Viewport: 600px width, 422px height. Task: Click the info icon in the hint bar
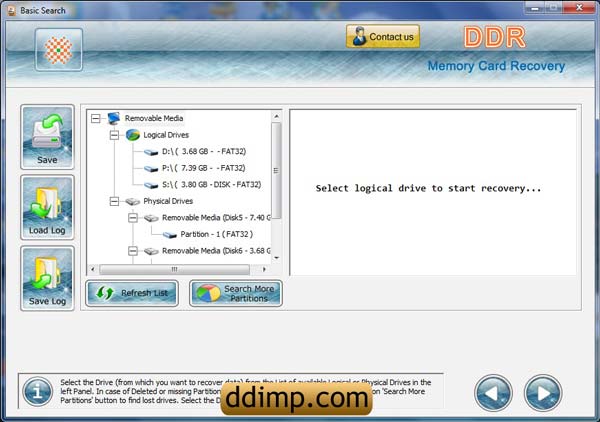point(38,391)
